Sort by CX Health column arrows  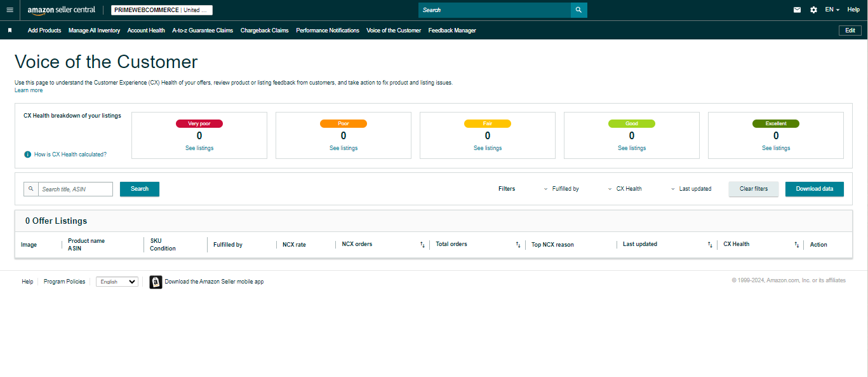796,245
